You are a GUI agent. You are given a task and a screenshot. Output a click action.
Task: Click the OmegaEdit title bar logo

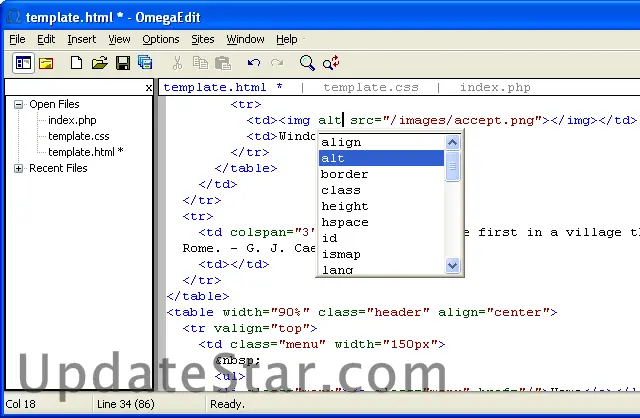coord(13,17)
